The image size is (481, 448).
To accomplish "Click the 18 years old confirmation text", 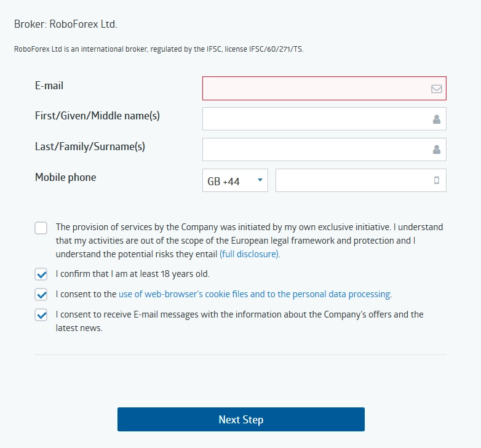I will 132,274.
